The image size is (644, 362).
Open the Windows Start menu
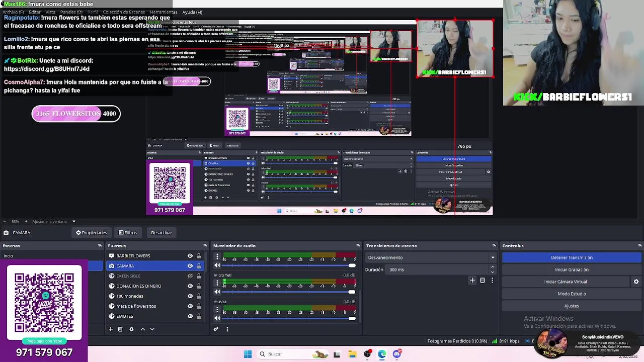(248, 354)
